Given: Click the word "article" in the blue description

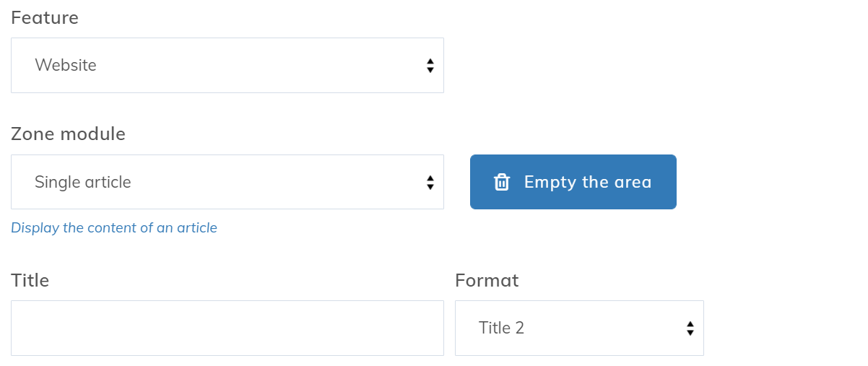Looking at the screenshot, I should pos(197,228).
